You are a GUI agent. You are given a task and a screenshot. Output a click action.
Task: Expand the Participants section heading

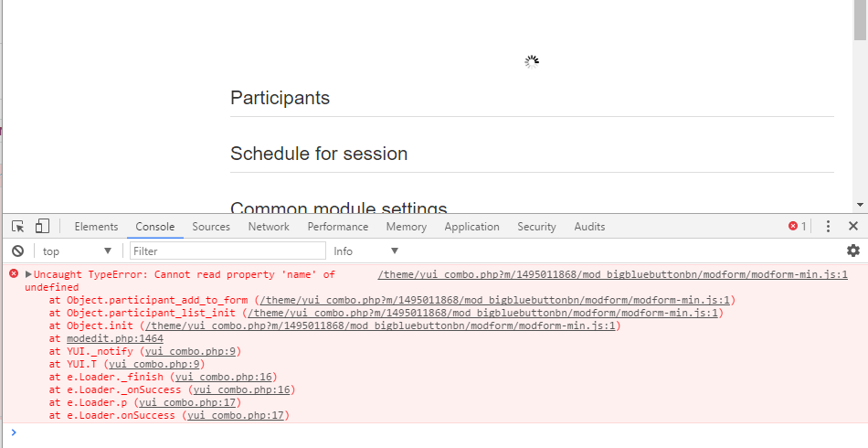pos(280,98)
